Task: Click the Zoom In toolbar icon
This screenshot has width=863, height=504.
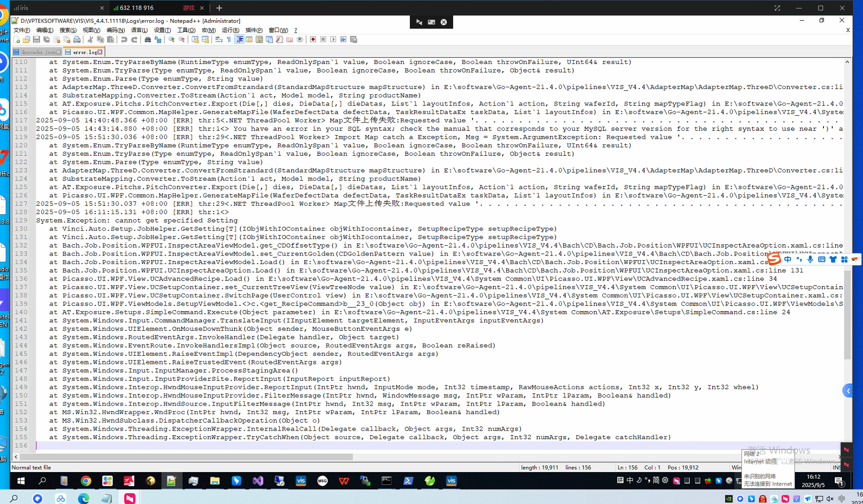Action: pos(171,40)
